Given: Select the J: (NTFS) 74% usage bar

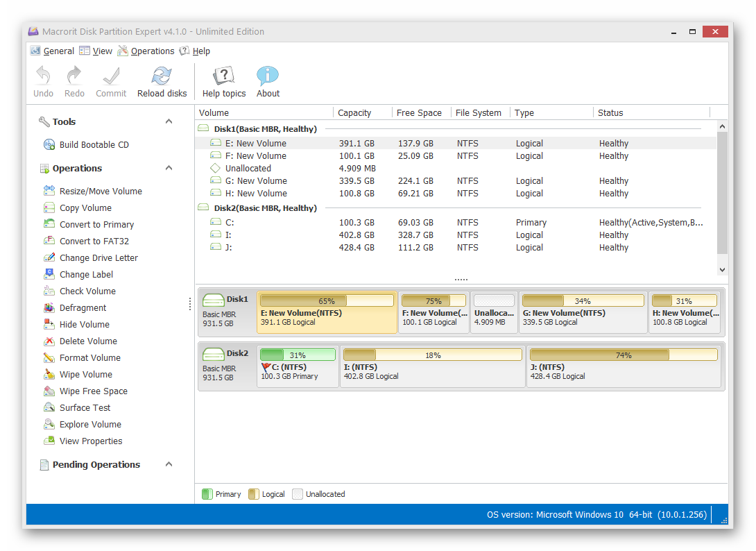Looking at the screenshot, I should point(624,355).
